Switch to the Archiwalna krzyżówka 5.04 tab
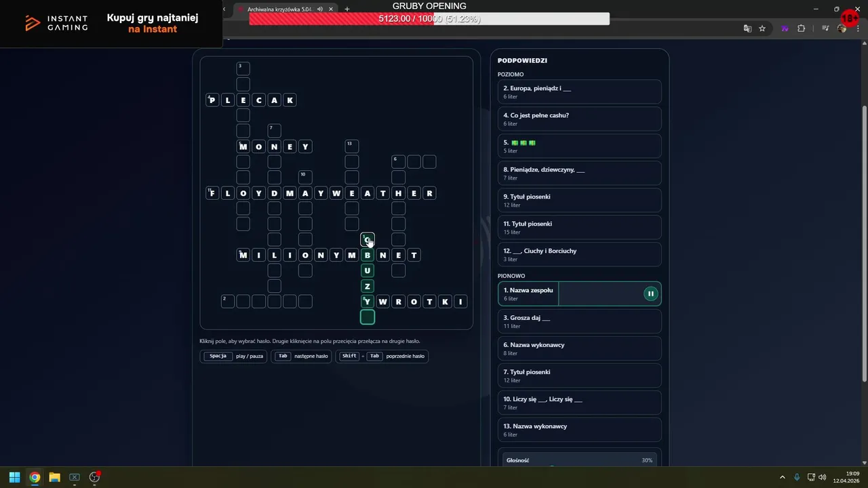Viewport: 868px width, 488px height. (x=279, y=9)
